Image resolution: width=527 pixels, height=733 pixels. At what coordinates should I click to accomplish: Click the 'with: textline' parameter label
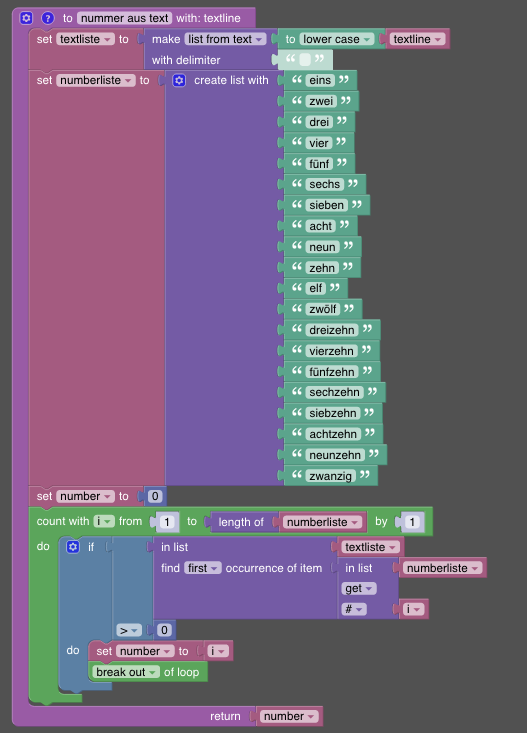[208, 18]
